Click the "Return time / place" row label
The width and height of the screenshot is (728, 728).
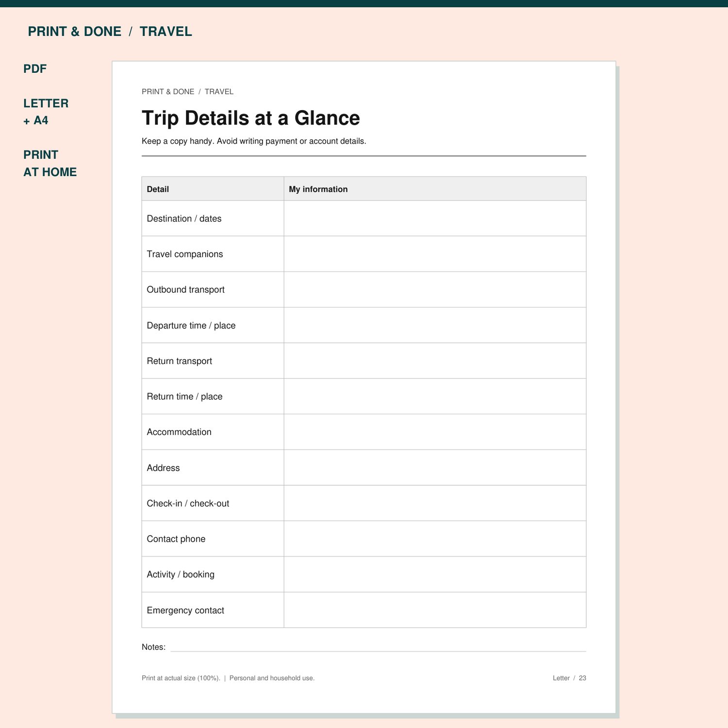(x=184, y=397)
